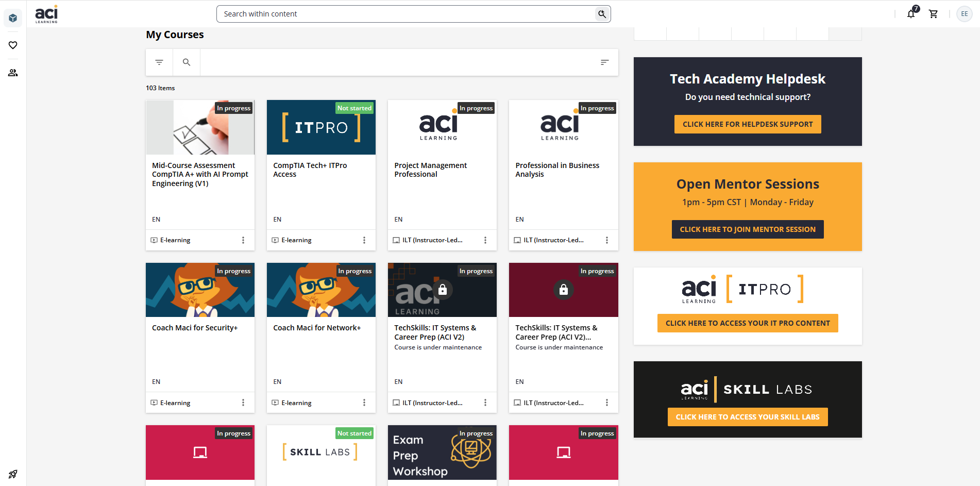Click the '103 Items' count text
980x486 pixels.
click(160, 88)
